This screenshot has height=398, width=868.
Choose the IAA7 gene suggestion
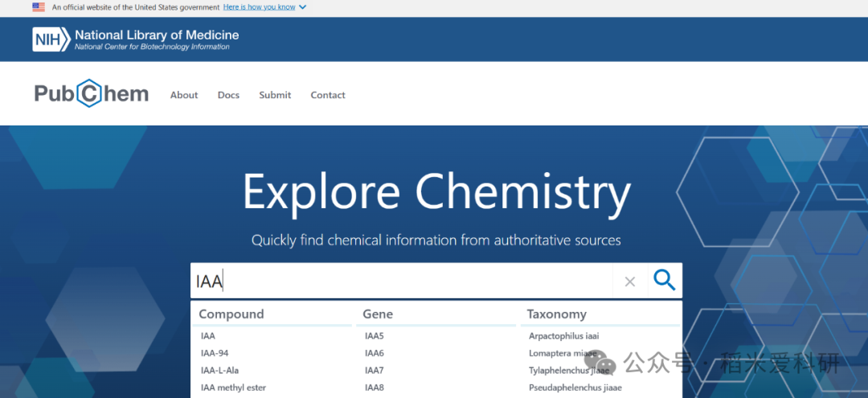(x=375, y=371)
